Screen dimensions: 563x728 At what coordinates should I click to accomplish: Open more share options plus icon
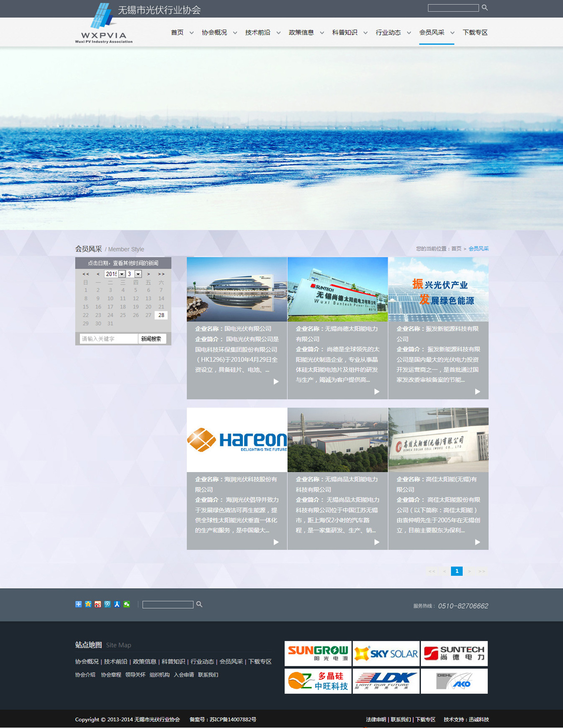point(78,604)
